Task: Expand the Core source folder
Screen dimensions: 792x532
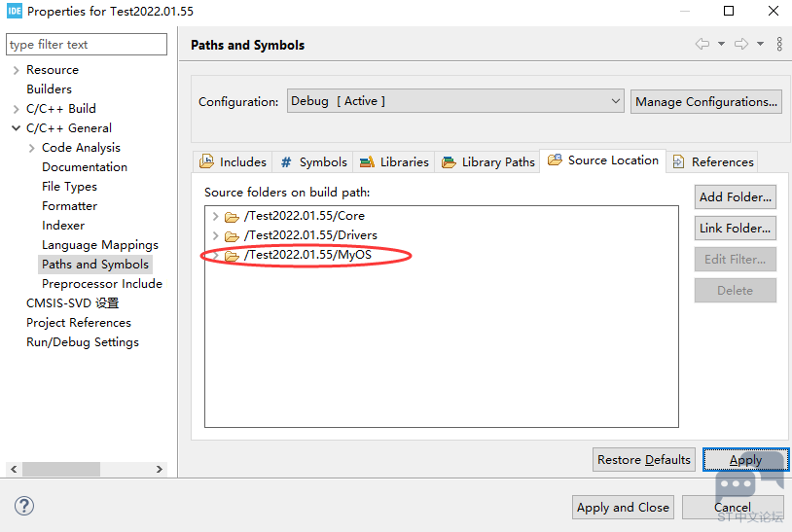Action: coord(215,216)
